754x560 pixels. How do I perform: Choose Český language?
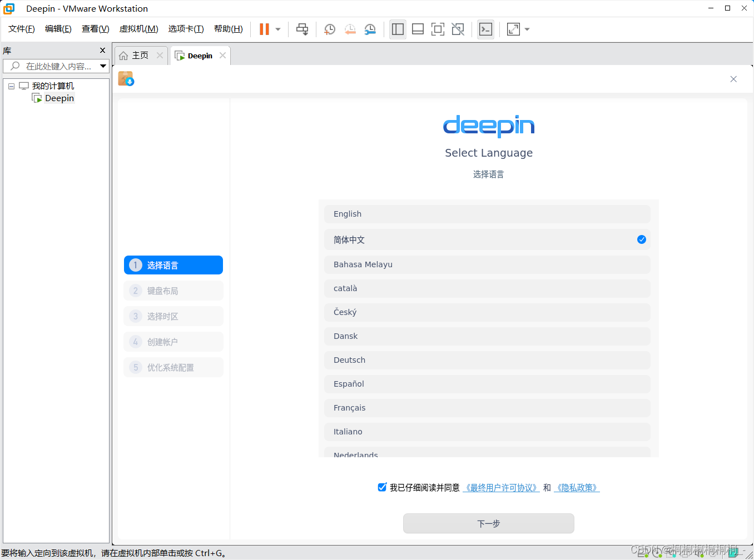click(487, 312)
